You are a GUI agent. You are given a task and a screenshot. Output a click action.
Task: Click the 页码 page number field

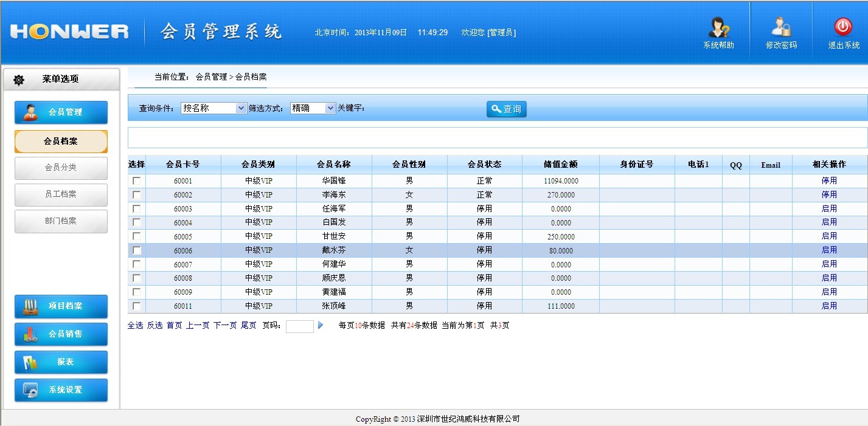299,326
